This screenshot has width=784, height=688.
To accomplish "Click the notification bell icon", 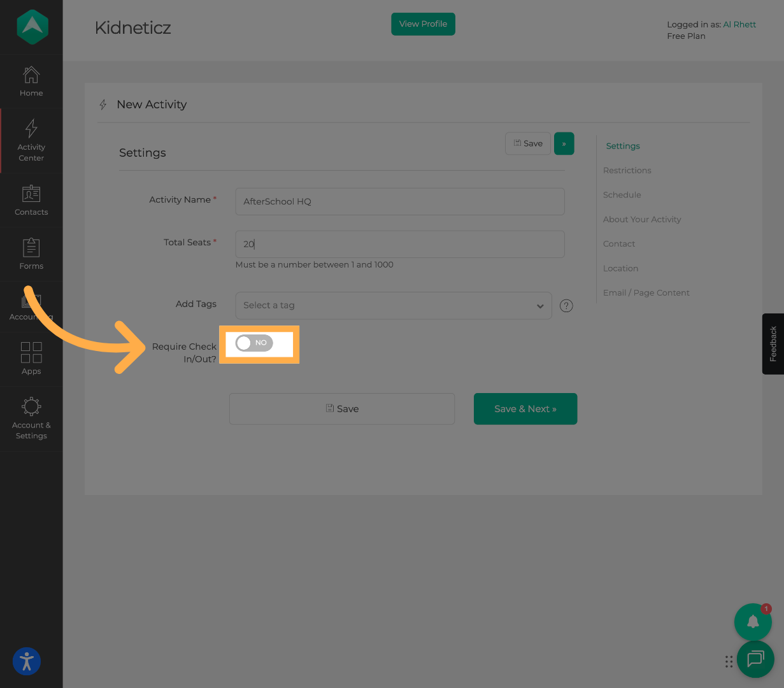I will [753, 622].
